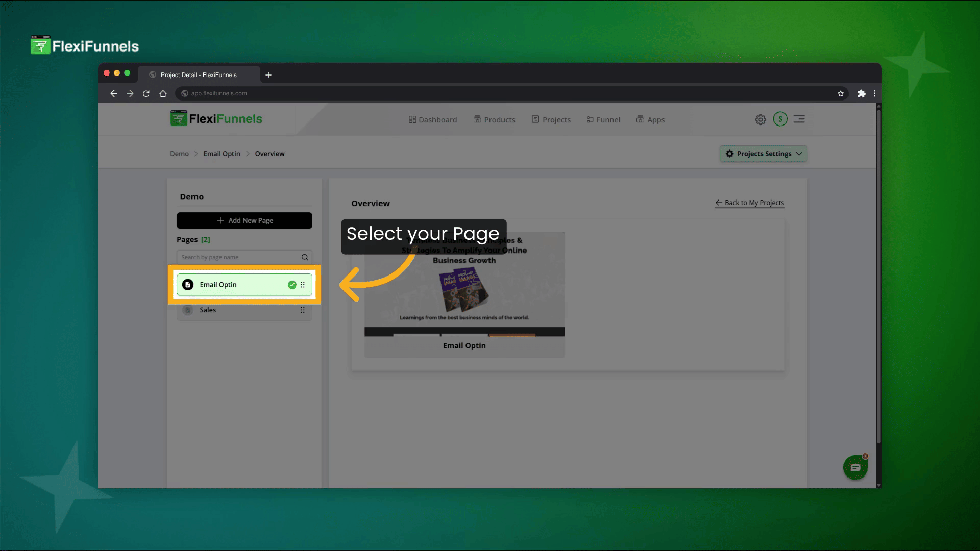The image size is (980, 551).
Task: Open the Dashboard menu
Action: [x=433, y=120]
